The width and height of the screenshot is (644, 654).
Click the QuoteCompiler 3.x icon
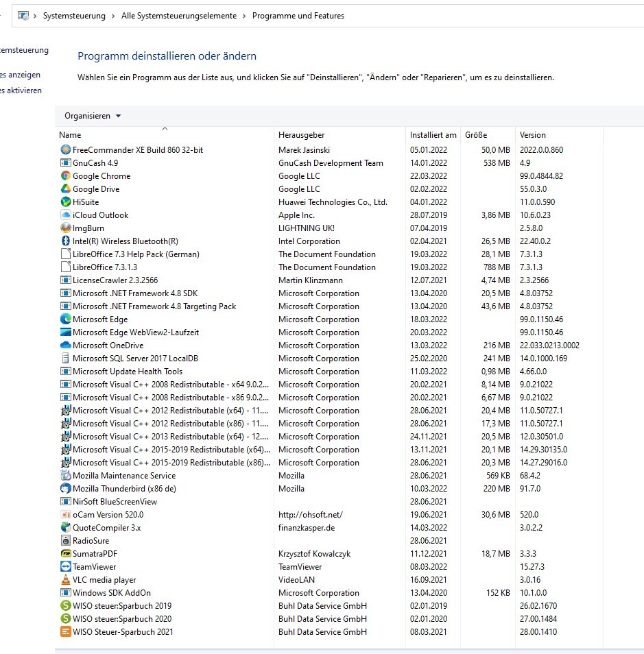point(66,528)
